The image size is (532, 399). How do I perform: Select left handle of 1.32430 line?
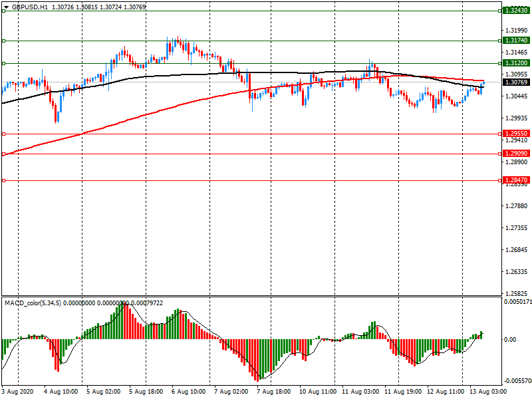tap(4, 11)
